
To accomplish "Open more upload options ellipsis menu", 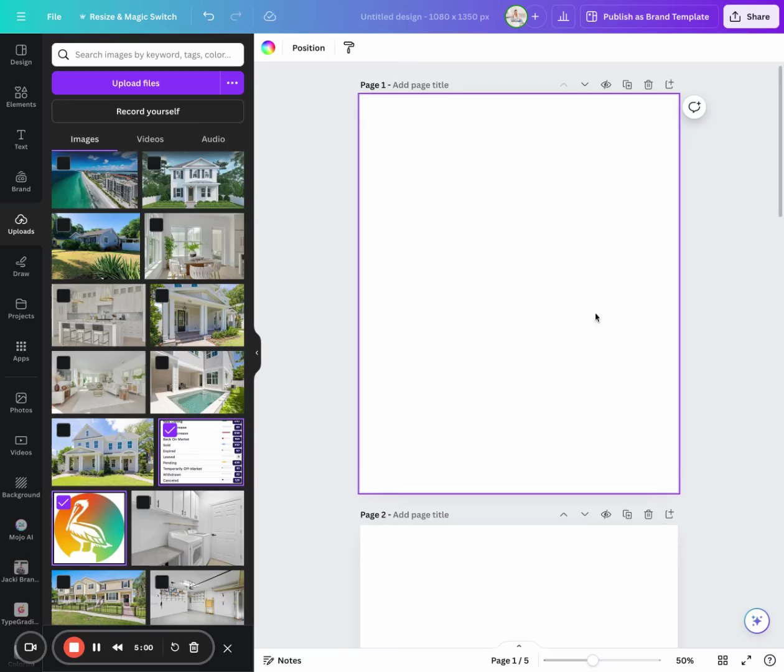I will tap(232, 83).
